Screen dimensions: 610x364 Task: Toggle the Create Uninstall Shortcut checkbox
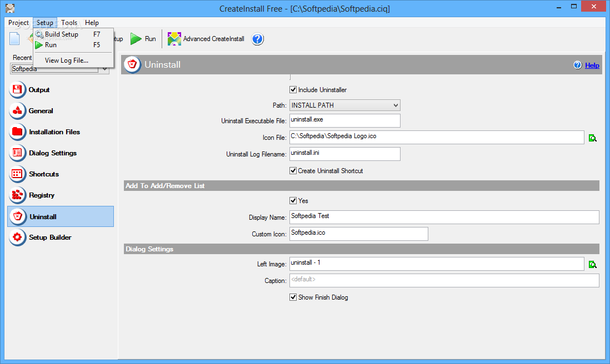pos(293,170)
